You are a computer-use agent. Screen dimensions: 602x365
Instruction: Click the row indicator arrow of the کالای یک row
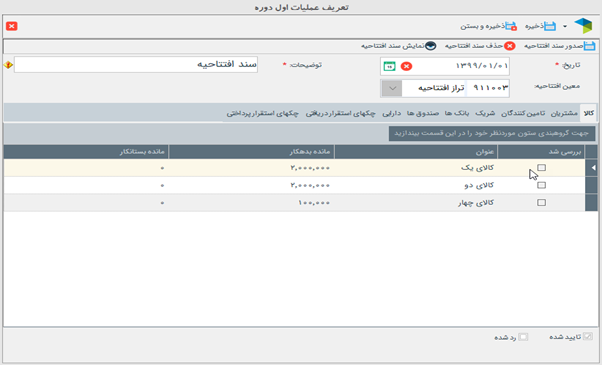tap(592, 168)
